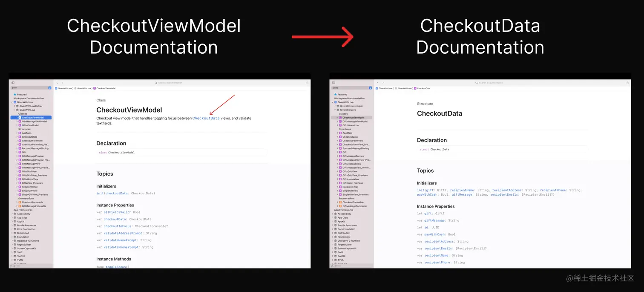The height and width of the screenshot is (292, 644).
Task: Click GiftsViewModel class icon in left sidebar
Action: 20,125
